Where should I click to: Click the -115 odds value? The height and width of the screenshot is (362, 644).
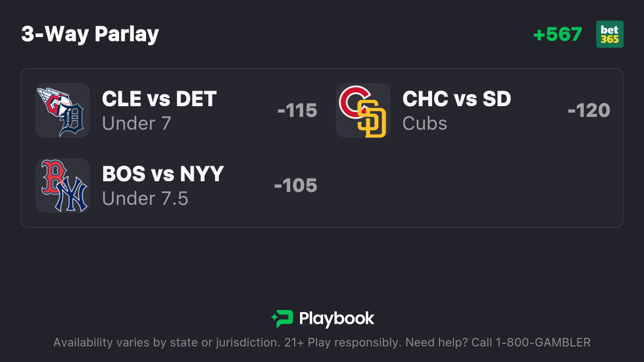[x=297, y=110]
